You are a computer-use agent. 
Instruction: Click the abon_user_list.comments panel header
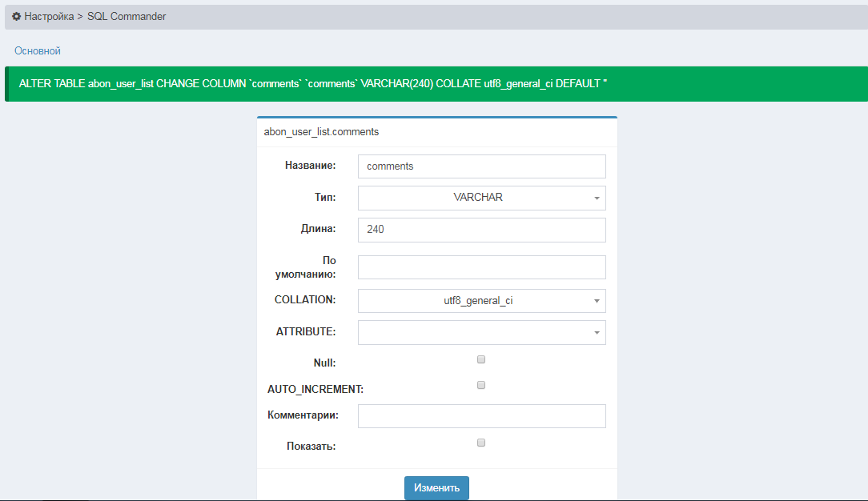point(321,131)
